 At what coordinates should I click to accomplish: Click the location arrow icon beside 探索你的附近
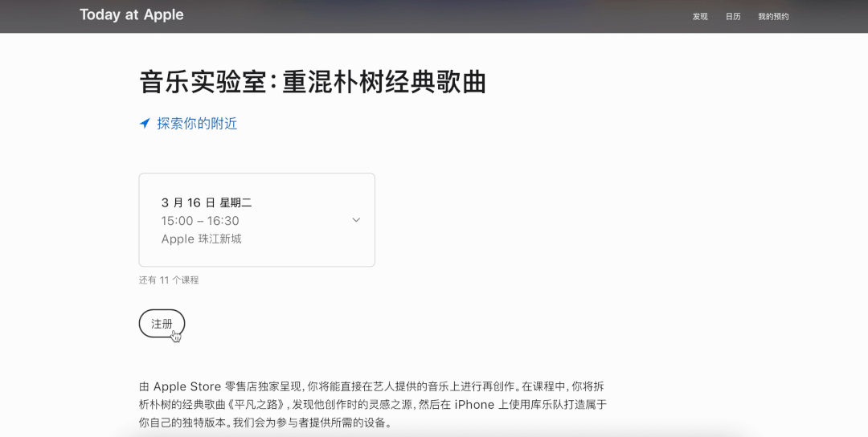coord(145,124)
